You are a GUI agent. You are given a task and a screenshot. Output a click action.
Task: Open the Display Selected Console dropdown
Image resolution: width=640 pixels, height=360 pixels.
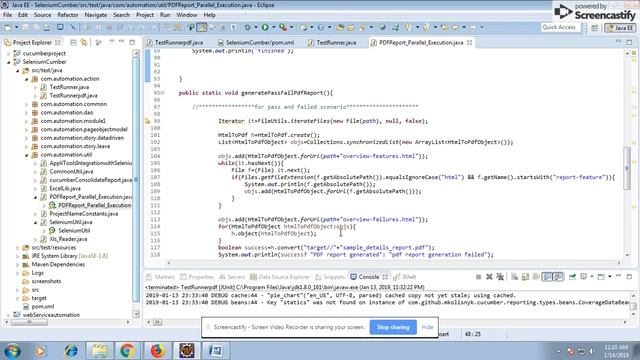click(x=591, y=277)
